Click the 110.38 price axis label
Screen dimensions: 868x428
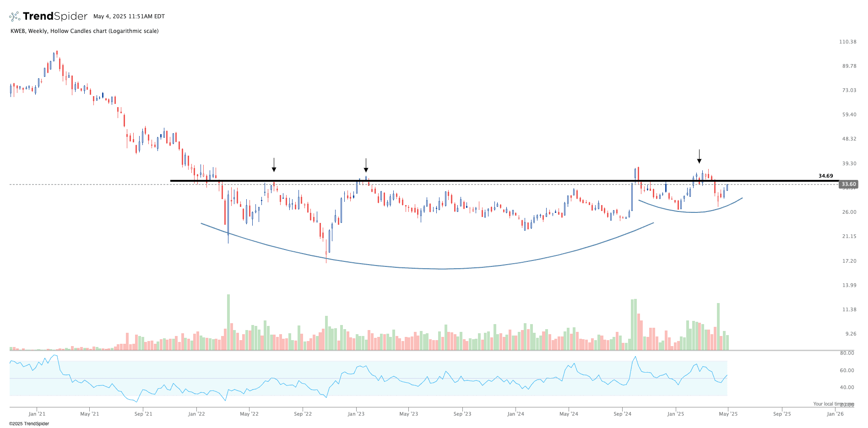click(847, 42)
